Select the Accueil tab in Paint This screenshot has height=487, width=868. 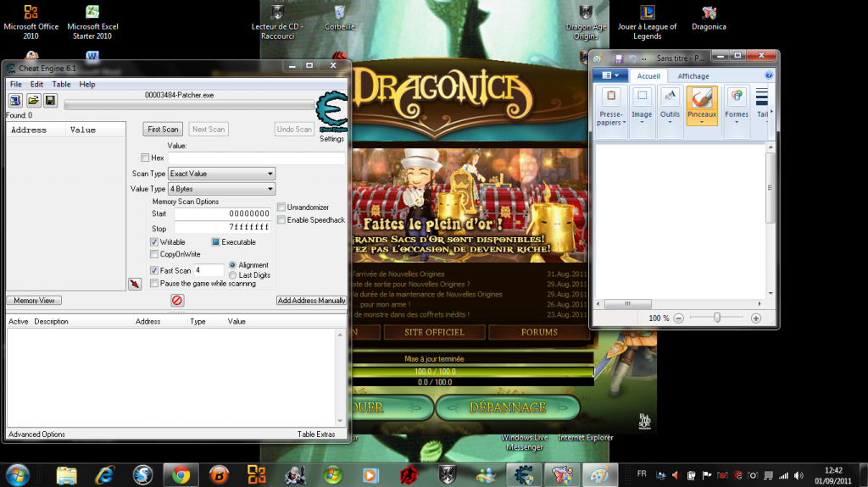(x=648, y=76)
